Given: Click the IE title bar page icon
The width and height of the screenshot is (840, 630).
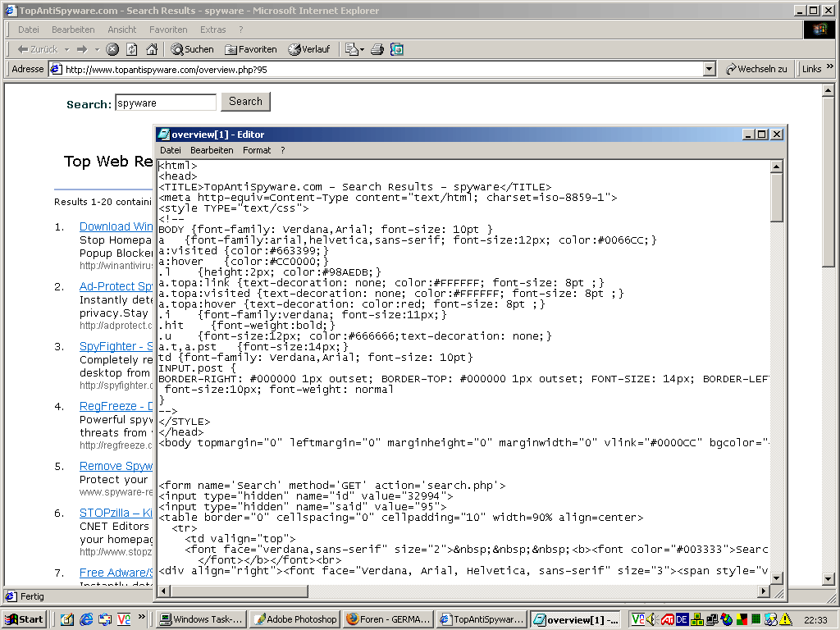Looking at the screenshot, I should coord(10,10).
